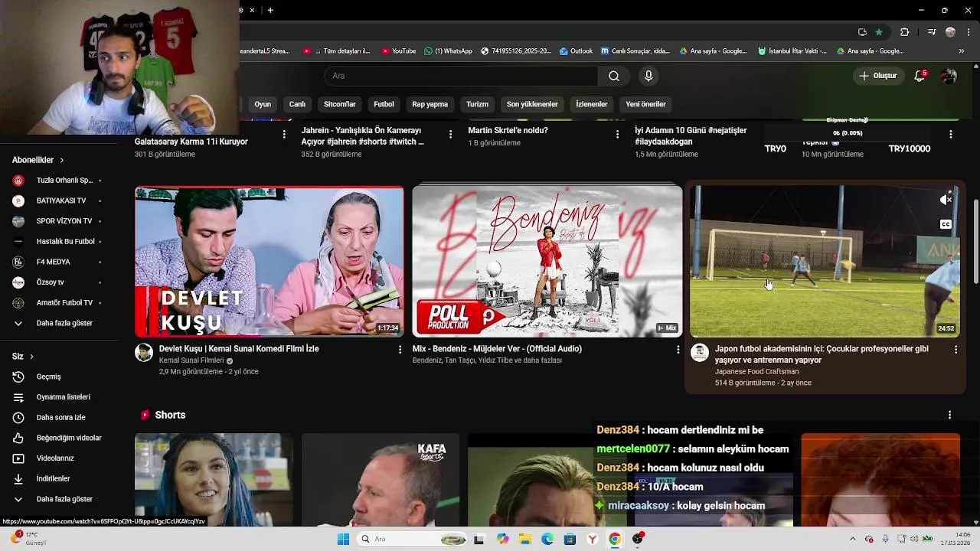Focus the YouTube Ara search field
The image size is (980, 551).
tap(461, 76)
